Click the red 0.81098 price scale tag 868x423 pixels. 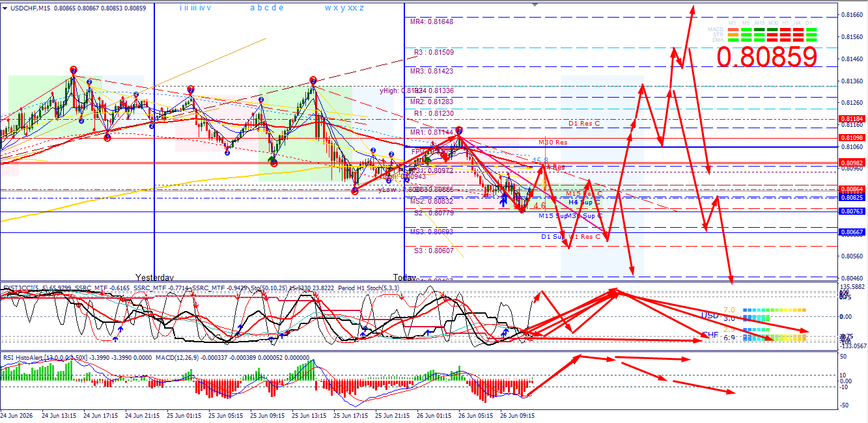pyautogui.click(x=852, y=138)
